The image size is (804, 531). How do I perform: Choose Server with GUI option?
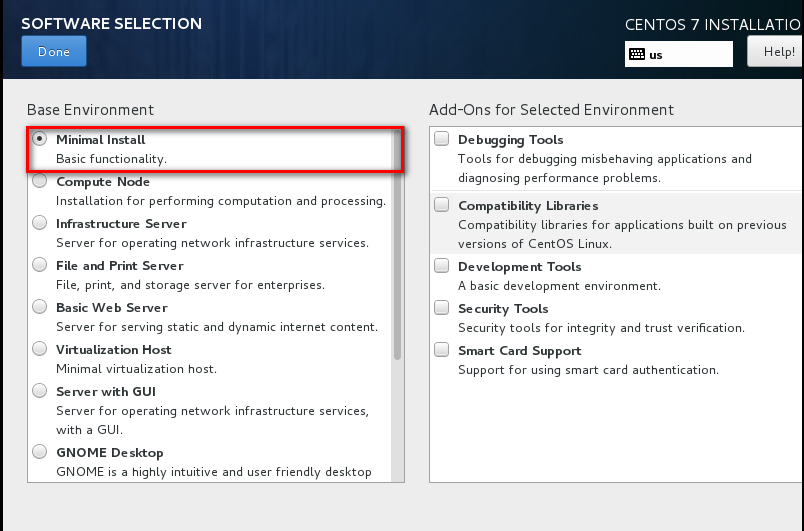point(40,392)
